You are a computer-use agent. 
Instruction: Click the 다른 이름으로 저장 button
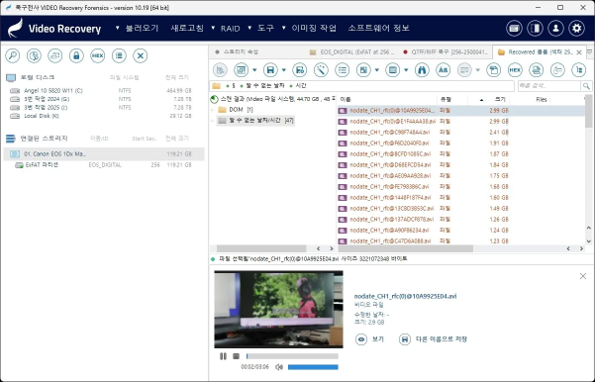pos(433,339)
